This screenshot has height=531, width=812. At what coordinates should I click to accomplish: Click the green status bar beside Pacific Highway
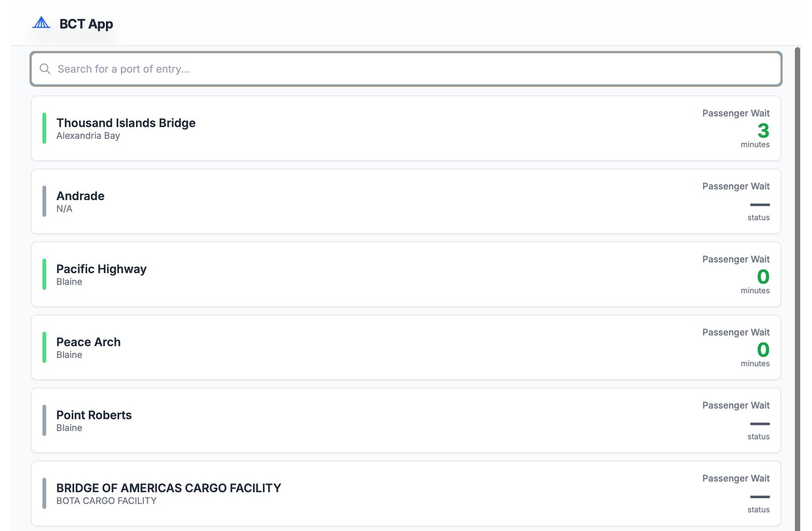(45, 275)
